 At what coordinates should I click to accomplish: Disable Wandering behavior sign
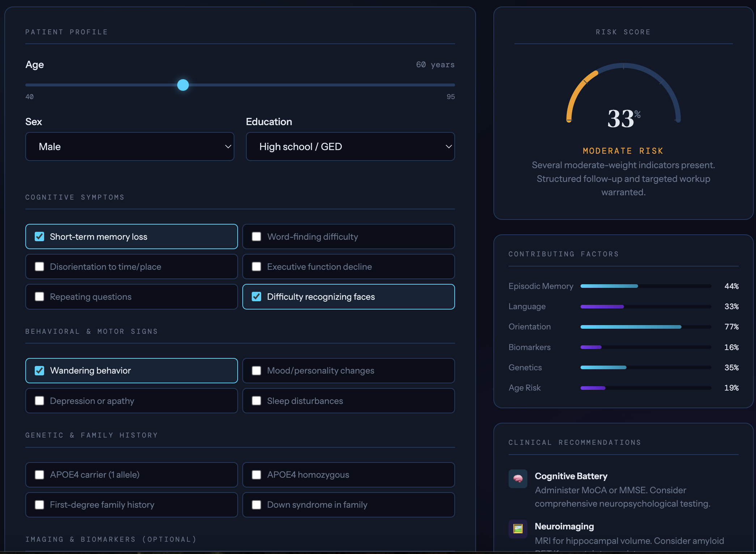(39, 371)
